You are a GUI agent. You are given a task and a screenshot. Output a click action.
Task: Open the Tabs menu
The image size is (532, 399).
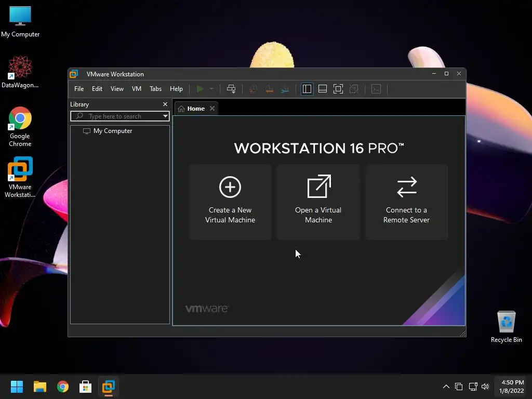pyautogui.click(x=155, y=89)
